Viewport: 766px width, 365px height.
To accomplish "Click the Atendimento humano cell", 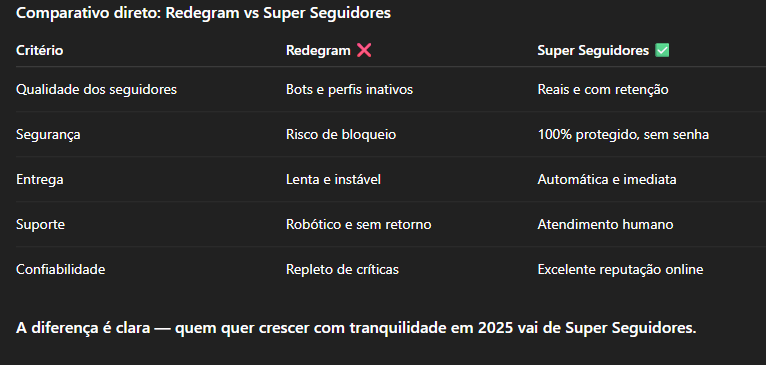I will pos(605,224).
